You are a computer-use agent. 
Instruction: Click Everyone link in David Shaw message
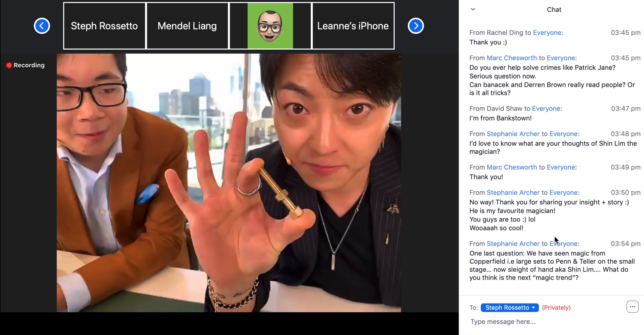coord(546,109)
